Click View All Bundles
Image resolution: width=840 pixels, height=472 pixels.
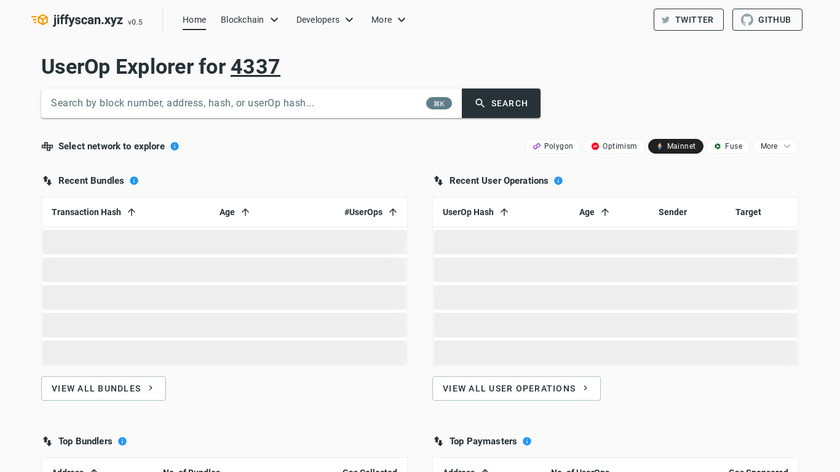103,388
